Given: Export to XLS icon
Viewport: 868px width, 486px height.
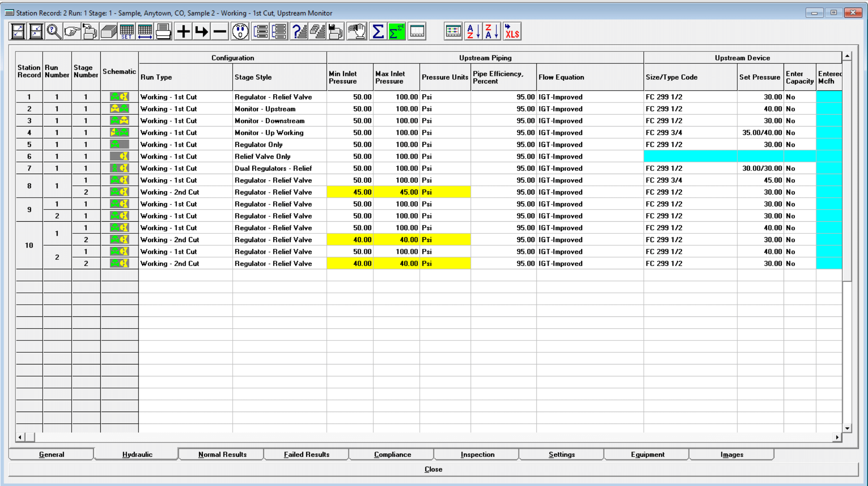Looking at the screenshot, I should [512, 32].
